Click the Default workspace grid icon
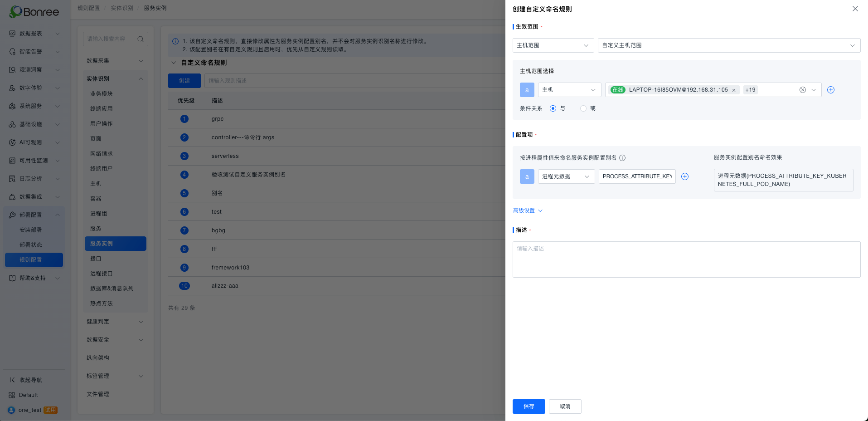868x421 pixels. click(12, 395)
